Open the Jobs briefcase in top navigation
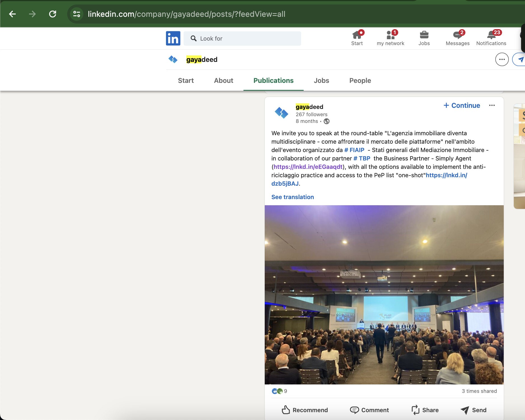This screenshot has height=420, width=525. (424, 38)
